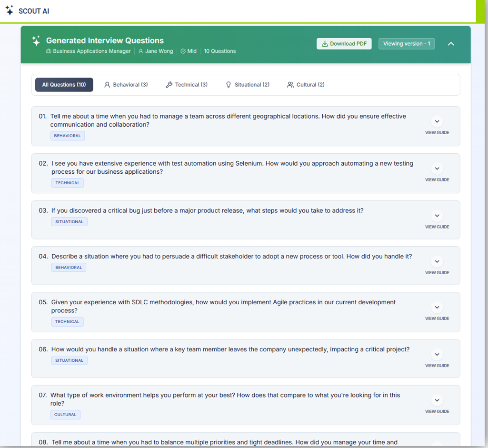The width and height of the screenshot is (488, 448).
Task: Click the checkmark circle icon beside Mid
Action: pos(183,51)
